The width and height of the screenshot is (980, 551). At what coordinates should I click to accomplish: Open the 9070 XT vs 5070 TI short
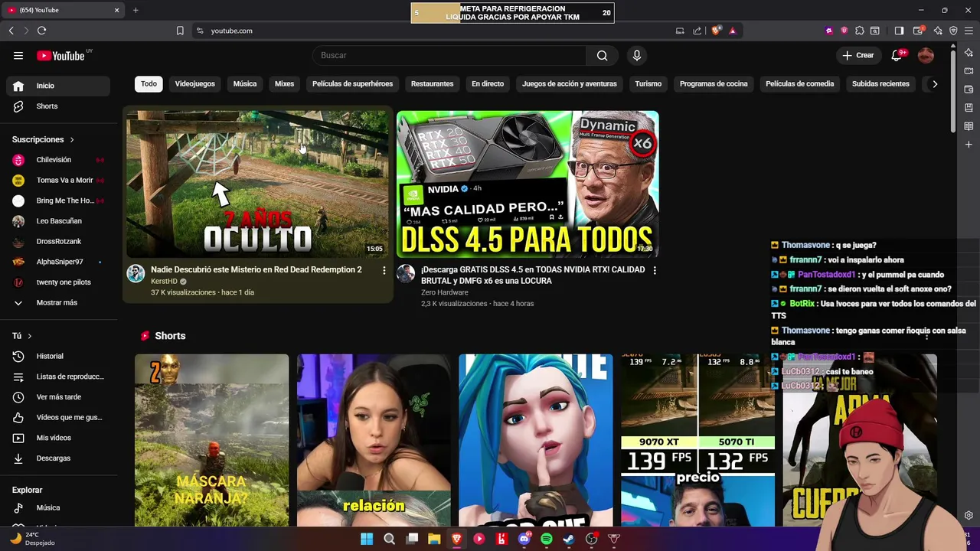[697, 440]
